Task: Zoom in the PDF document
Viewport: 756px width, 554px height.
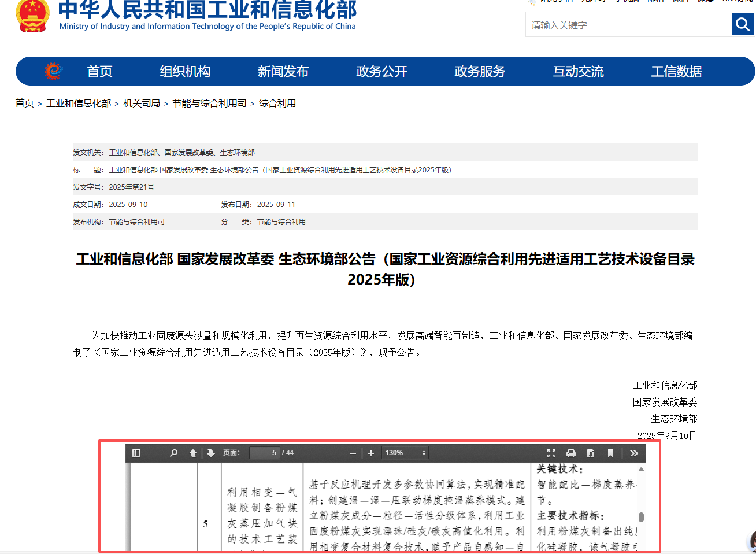Action: [x=371, y=453]
